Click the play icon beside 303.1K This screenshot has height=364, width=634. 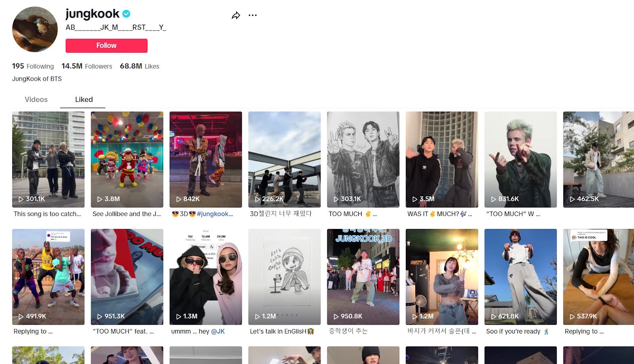click(336, 199)
